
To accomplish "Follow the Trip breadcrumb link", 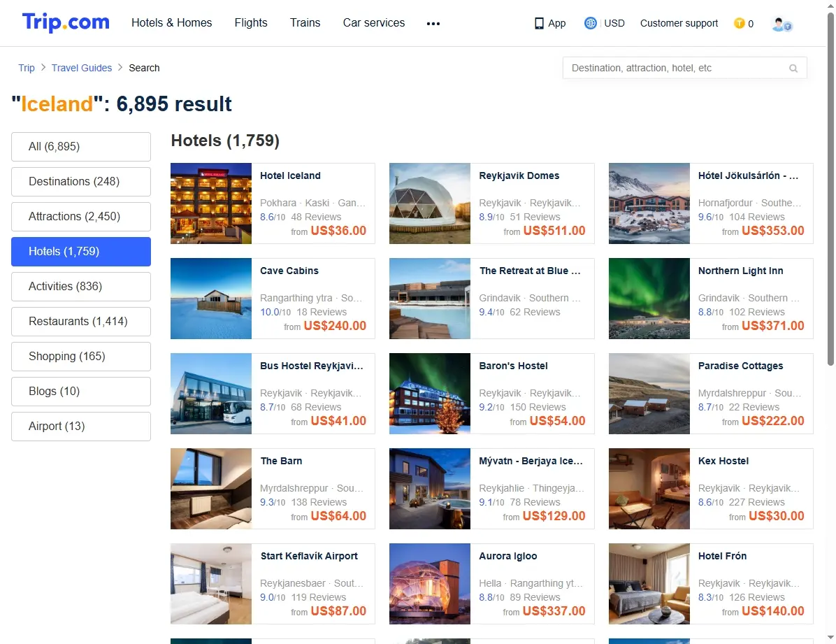I will pos(26,68).
